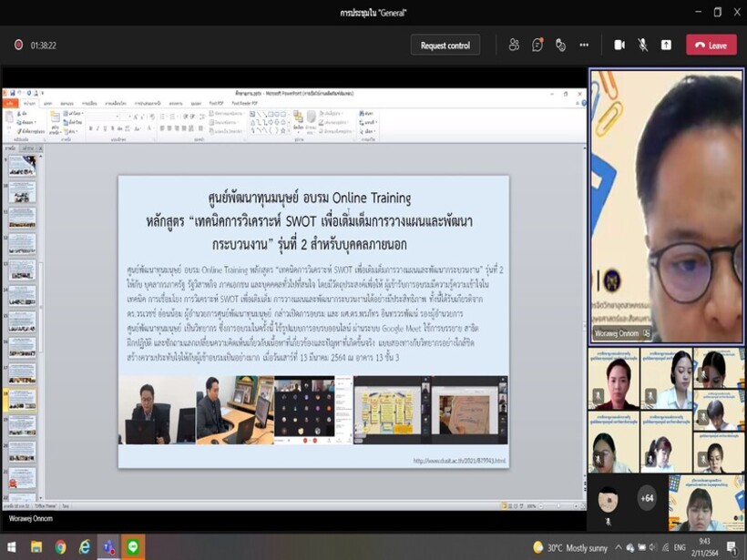Click the bullets list icon in ribbon
Screen dimensions: 747x560
(162, 117)
